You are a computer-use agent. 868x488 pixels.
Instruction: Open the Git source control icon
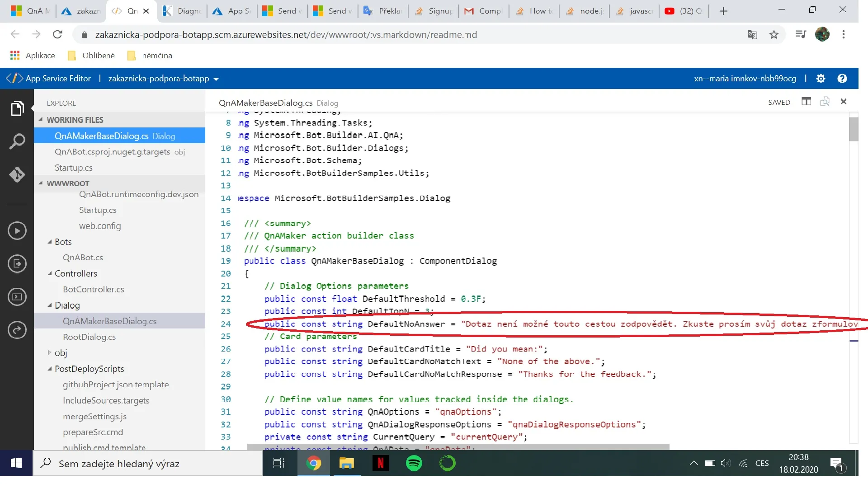(x=17, y=174)
